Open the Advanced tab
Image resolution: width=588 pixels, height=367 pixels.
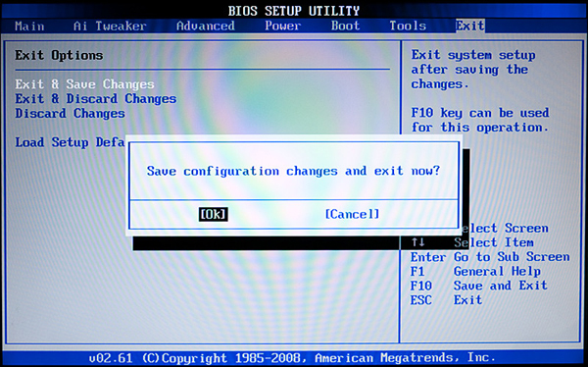(x=206, y=26)
